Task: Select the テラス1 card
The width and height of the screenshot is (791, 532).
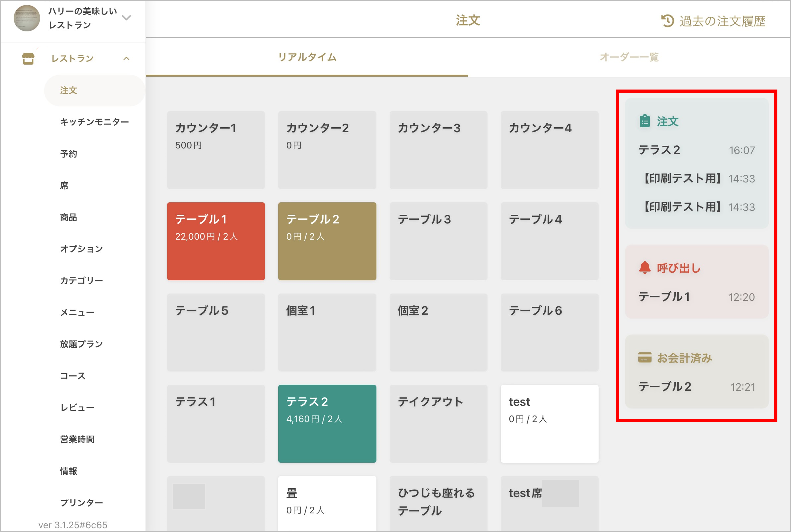Action: point(216,424)
